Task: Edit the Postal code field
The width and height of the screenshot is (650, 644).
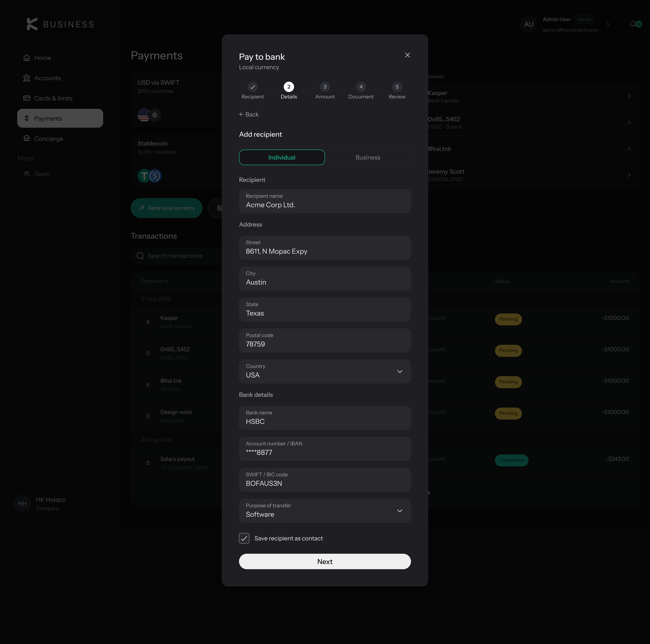Action: coord(325,340)
